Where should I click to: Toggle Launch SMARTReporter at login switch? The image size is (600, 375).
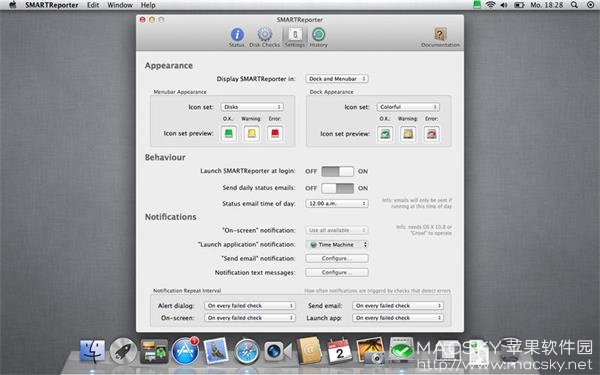coord(337,171)
